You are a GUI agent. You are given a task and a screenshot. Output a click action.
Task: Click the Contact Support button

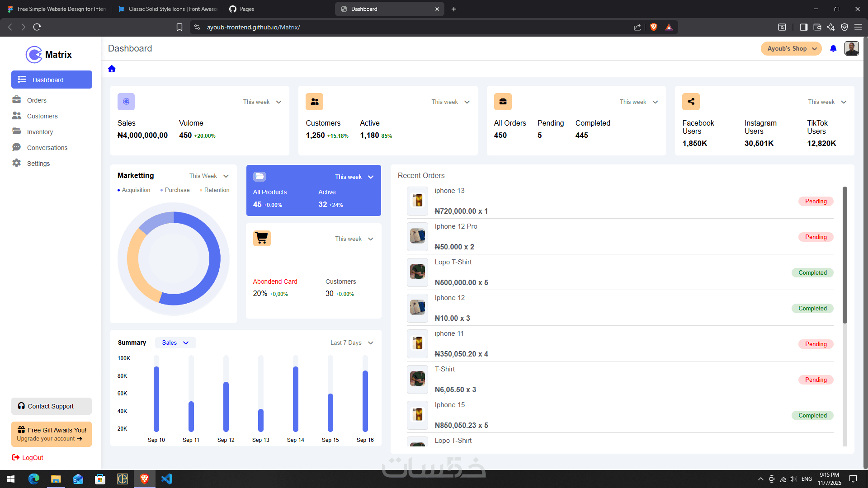click(52, 406)
